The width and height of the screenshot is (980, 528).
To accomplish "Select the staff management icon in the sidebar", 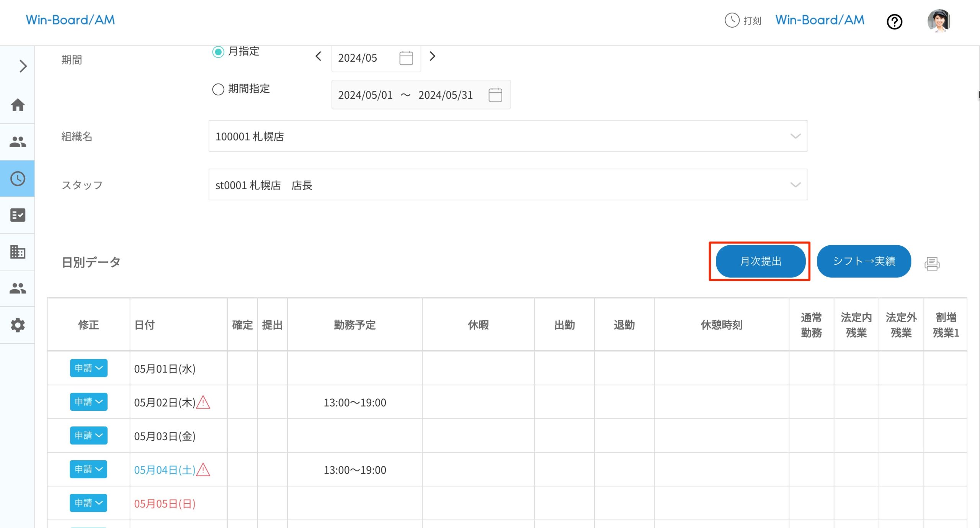I will pyautogui.click(x=17, y=141).
